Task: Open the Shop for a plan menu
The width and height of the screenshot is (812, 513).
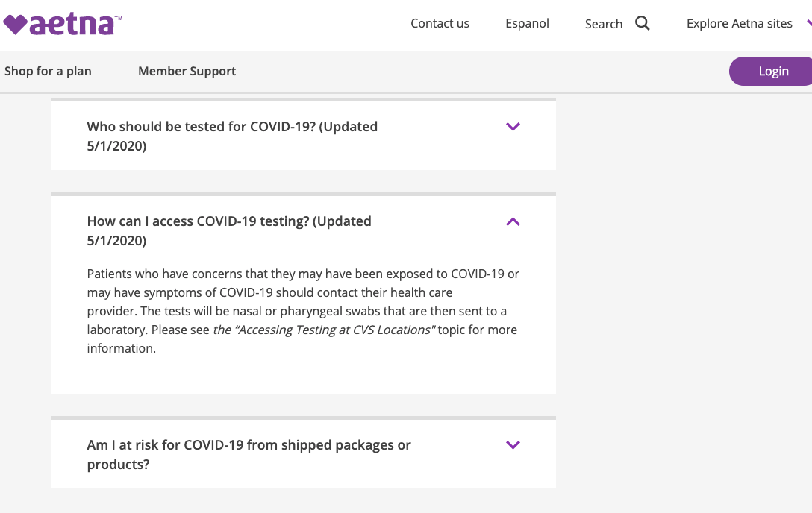Action: (x=48, y=72)
